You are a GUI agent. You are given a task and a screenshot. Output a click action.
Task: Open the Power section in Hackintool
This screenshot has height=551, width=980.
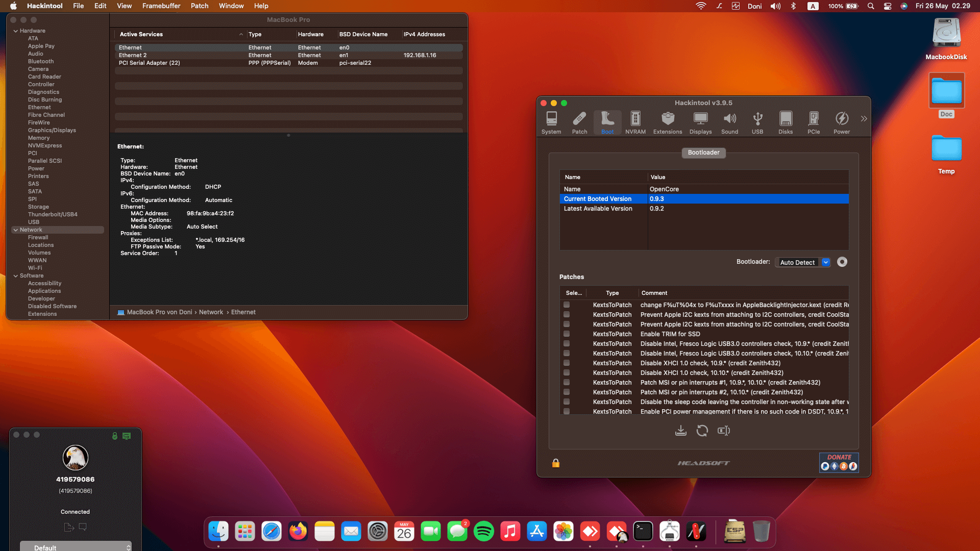pos(842,123)
